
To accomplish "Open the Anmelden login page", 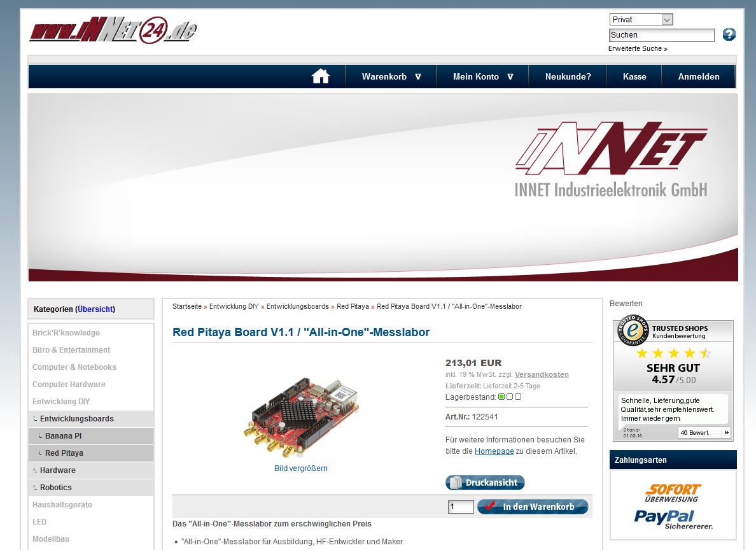I will pos(699,76).
